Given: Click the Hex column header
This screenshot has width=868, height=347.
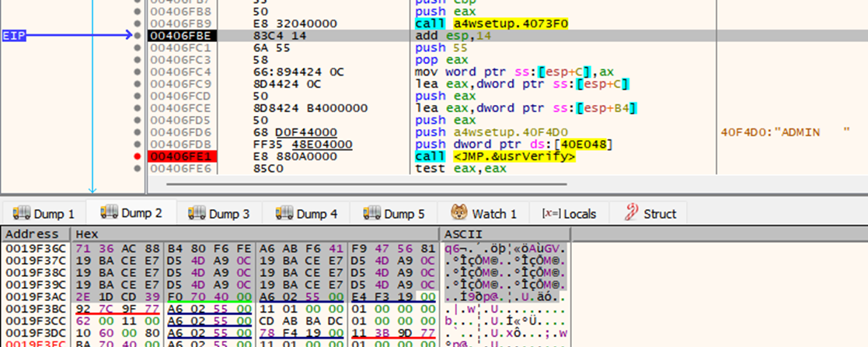Looking at the screenshot, I should [83, 234].
